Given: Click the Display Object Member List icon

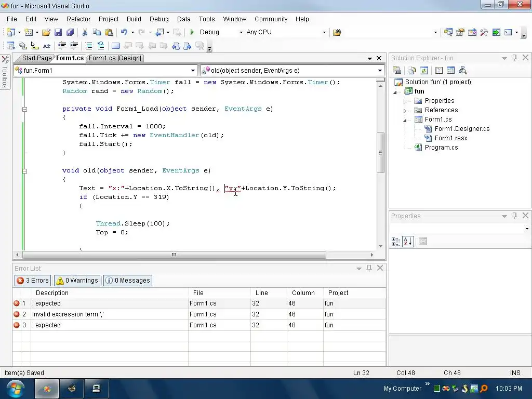Looking at the screenshot, I should point(10,46).
